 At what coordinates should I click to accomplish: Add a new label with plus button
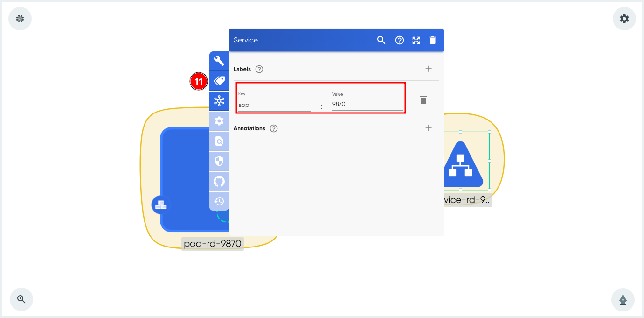point(429,69)
